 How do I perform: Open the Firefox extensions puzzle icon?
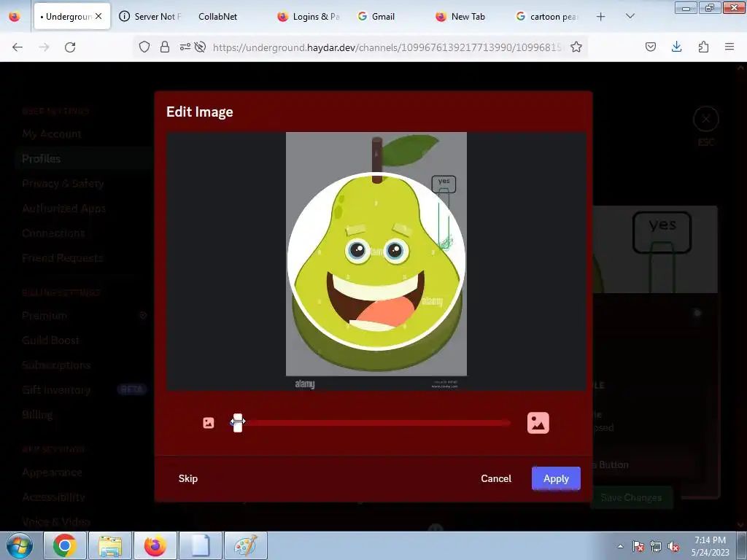703,47
